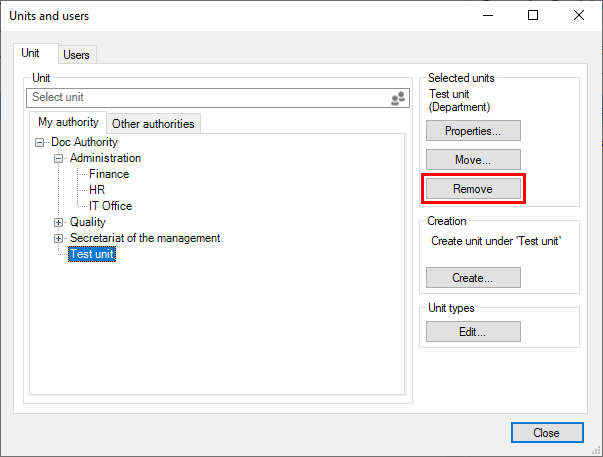Viewport: 603px width, 457px height.
Task: Open the Other authorities tab
Action: tap(154, 124)
